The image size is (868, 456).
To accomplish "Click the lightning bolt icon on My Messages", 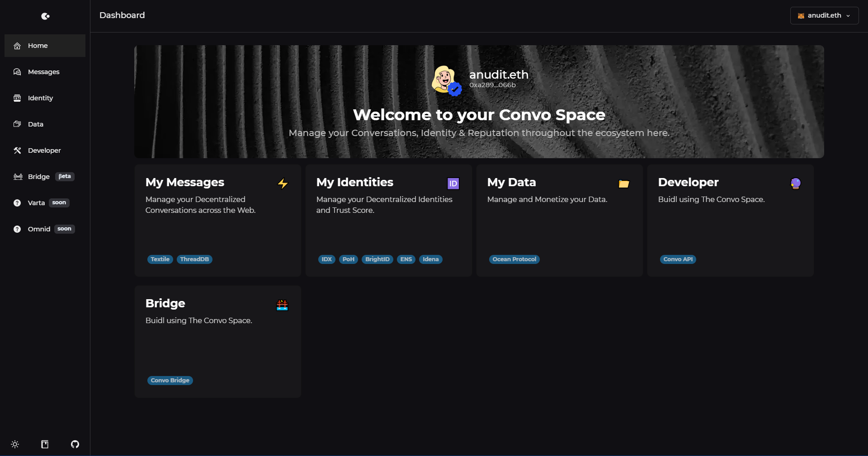I will (283, 183).
